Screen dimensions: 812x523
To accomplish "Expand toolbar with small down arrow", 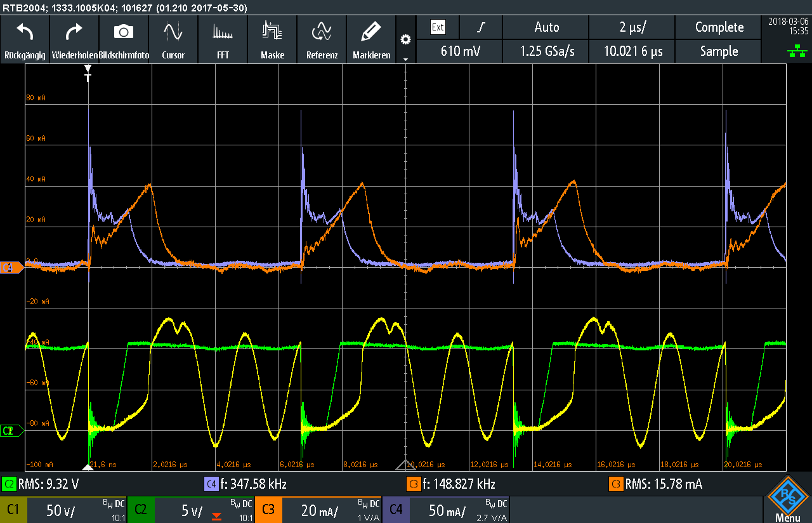I will pos(405,59).
